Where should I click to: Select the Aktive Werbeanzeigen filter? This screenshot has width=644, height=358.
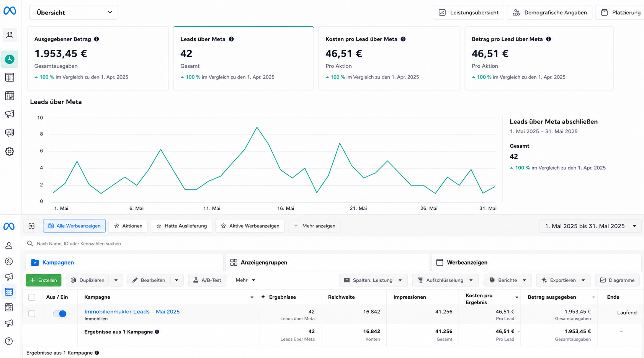[250, 226]
